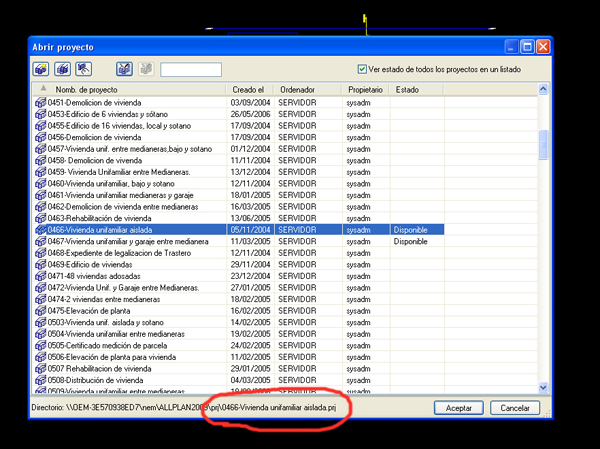Click the greyed-out project toolbar icon
Screen dimensions: 600x449
146,69
